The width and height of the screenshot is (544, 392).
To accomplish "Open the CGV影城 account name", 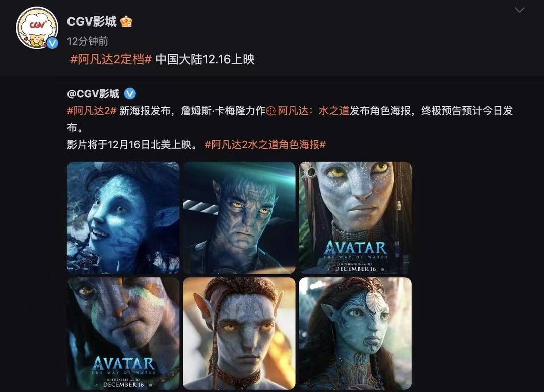I will [92, 22].
